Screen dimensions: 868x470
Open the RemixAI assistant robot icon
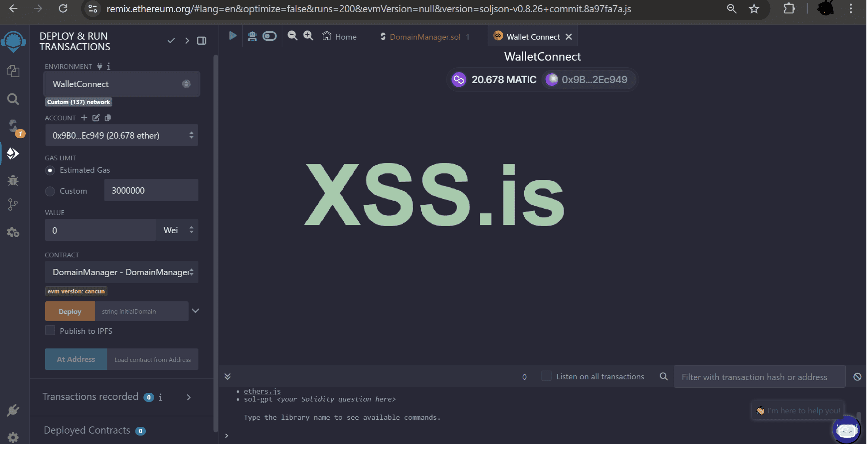point(252,36)
